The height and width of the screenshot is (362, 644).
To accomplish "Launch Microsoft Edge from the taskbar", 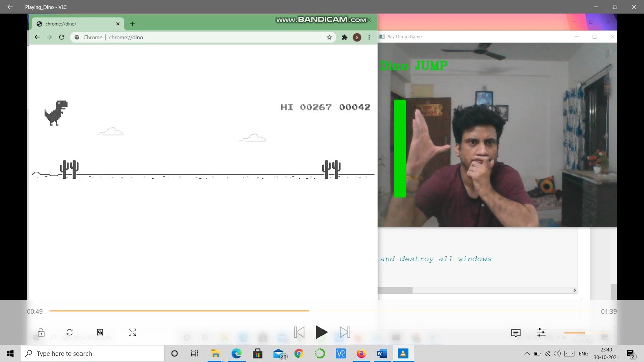I will pos(236,353).
